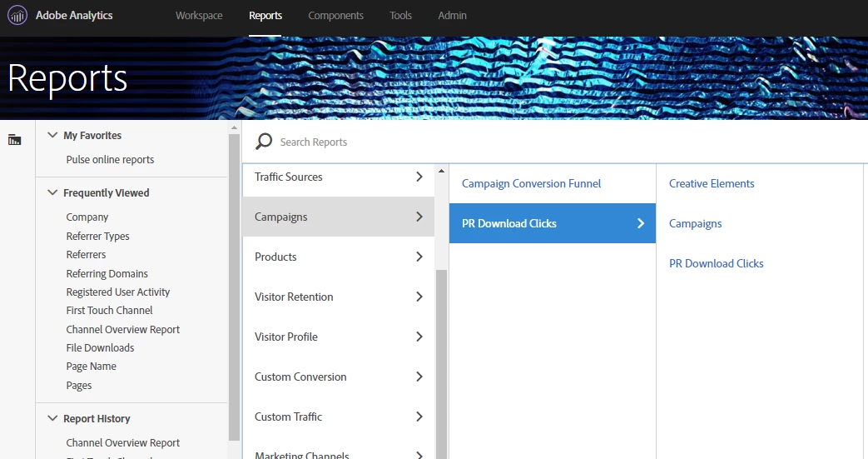Open the Campaigns report in right column

695,223
